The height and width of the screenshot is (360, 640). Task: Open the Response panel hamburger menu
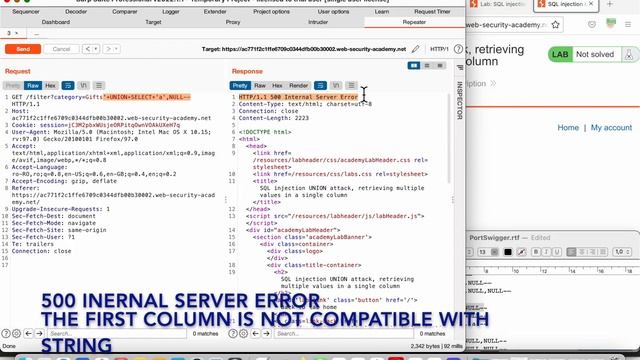point(351,85)
